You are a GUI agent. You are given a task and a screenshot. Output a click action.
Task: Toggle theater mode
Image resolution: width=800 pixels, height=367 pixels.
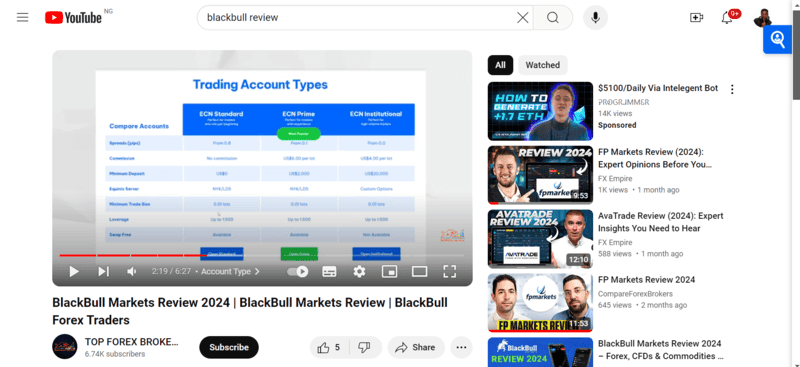coord(419,272)
